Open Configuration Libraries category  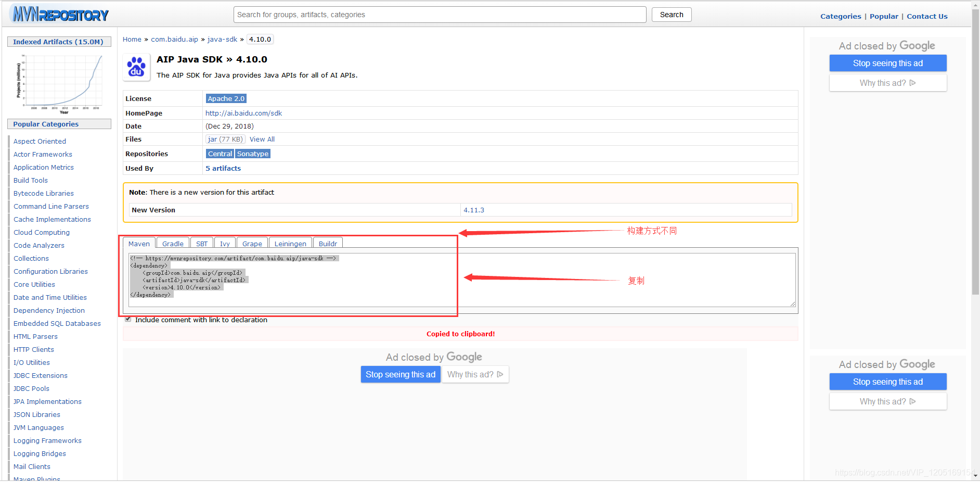pos(50,271)
